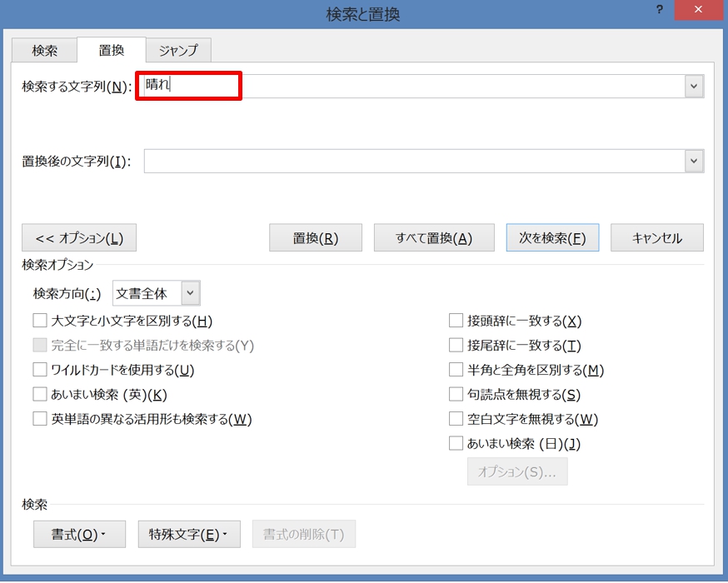This screenshot has height=583, width=728.
Task: Toggle 半角と全角を区別する checkbox
Action: point(456,370)
